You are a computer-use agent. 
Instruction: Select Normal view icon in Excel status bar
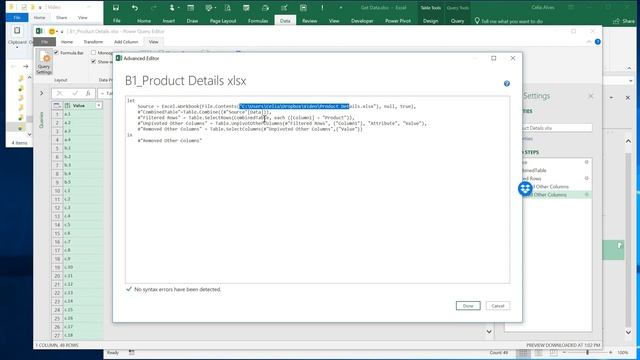click(x=523, y=353)
